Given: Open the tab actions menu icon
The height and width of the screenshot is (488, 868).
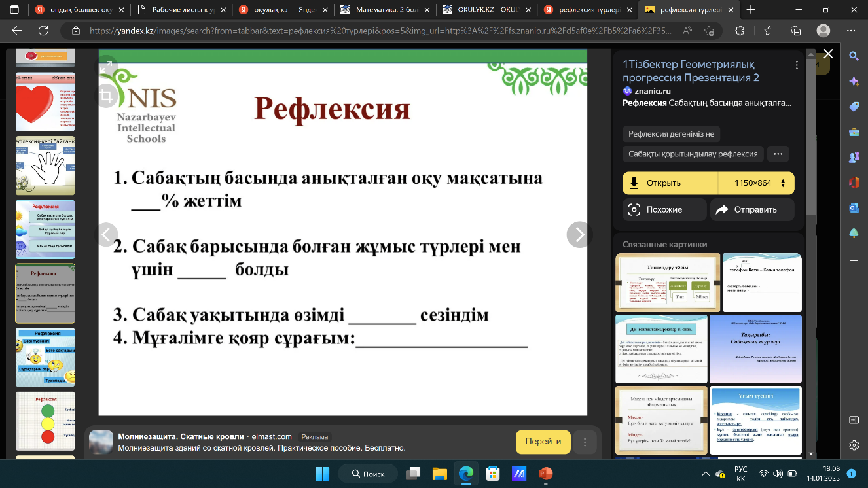Looking at the screenshot, I should coord(14,10).
